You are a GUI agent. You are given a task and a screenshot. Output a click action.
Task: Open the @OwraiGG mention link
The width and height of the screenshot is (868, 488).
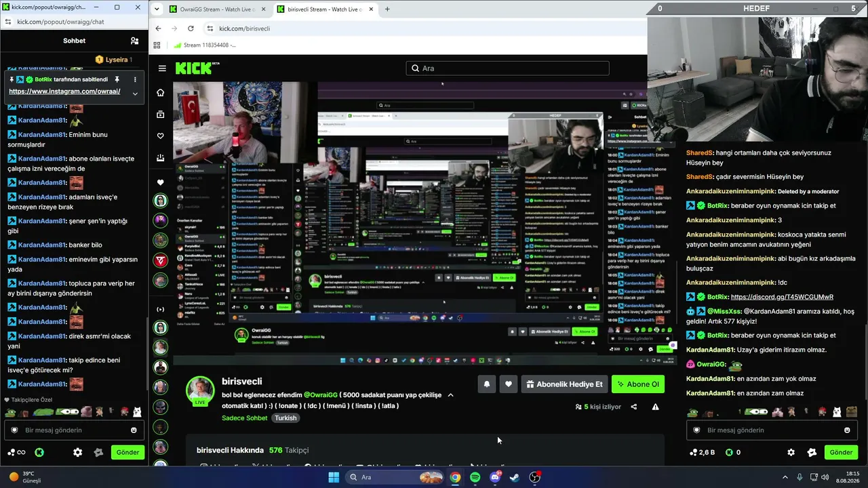321,395
